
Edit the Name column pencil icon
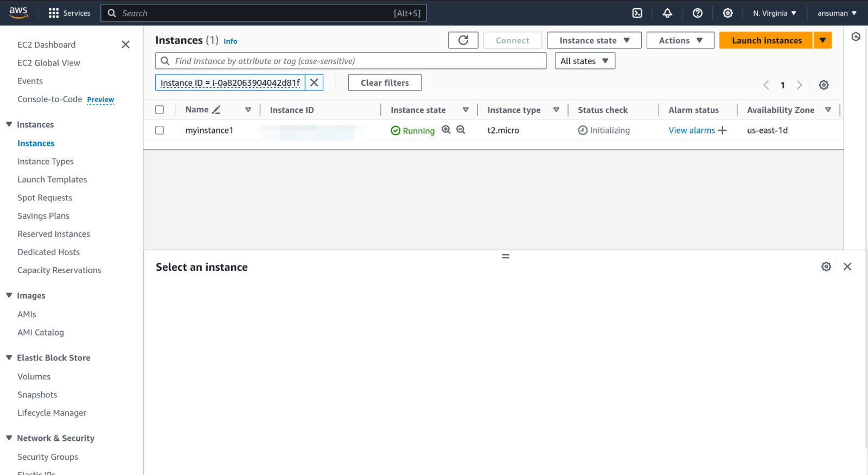point(216,110)
